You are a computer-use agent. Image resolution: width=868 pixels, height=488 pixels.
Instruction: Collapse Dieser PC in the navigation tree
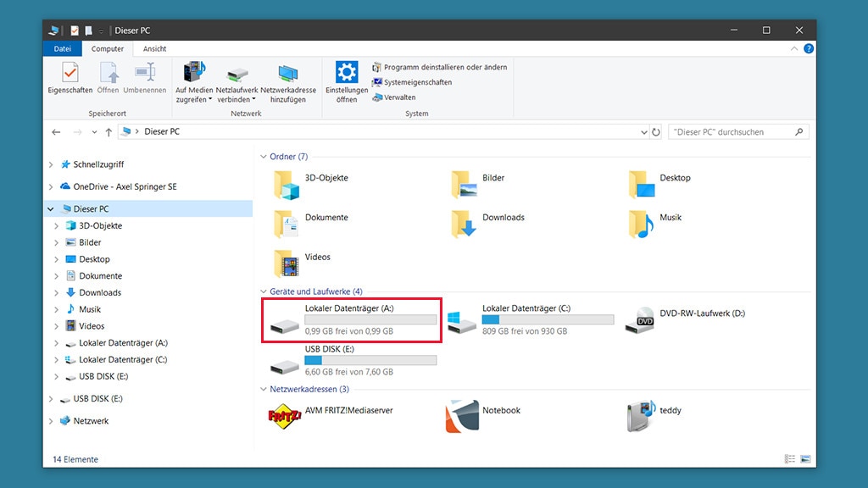point(50,208)
